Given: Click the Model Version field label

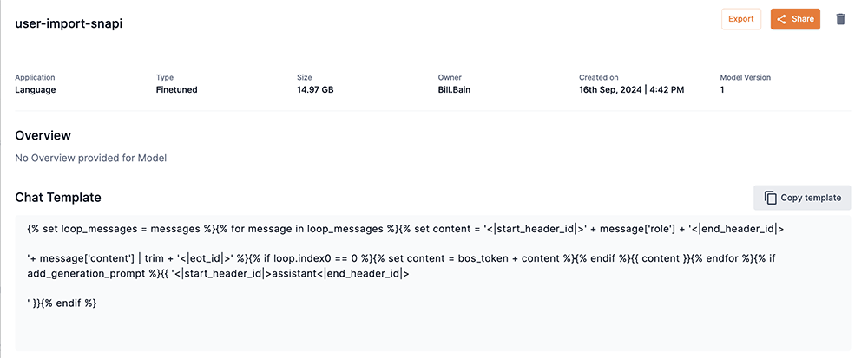Looking at the screenshot, I should [x=745, y=77].
